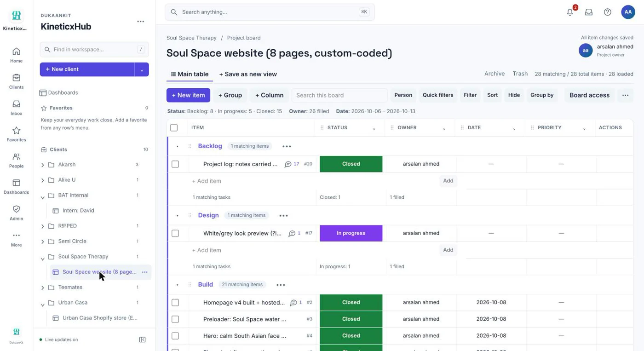Viewport: 644px width, 351px height.
Task: Expand the Teemates client folder
Action: point(43,288)
